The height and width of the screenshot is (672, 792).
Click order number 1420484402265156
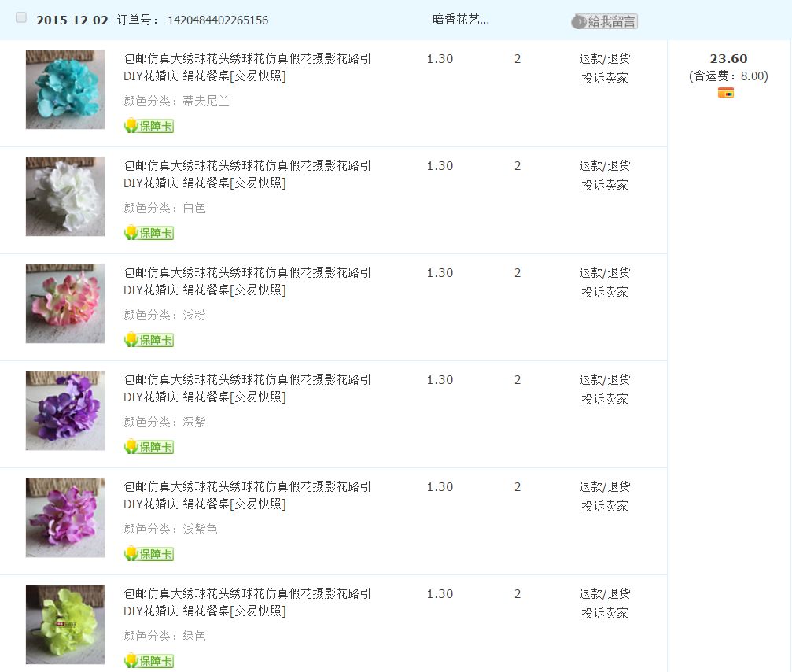[x=217, y=20]
